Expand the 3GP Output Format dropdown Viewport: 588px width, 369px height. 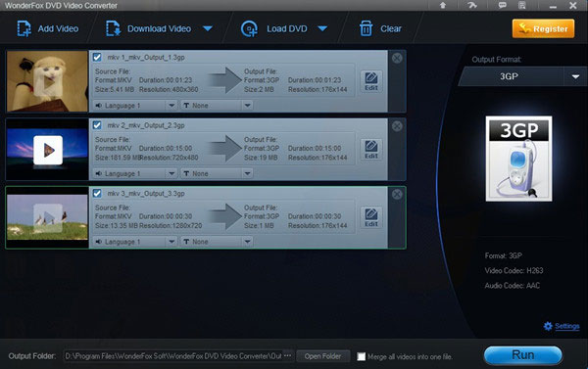click(x=575, y=76)
